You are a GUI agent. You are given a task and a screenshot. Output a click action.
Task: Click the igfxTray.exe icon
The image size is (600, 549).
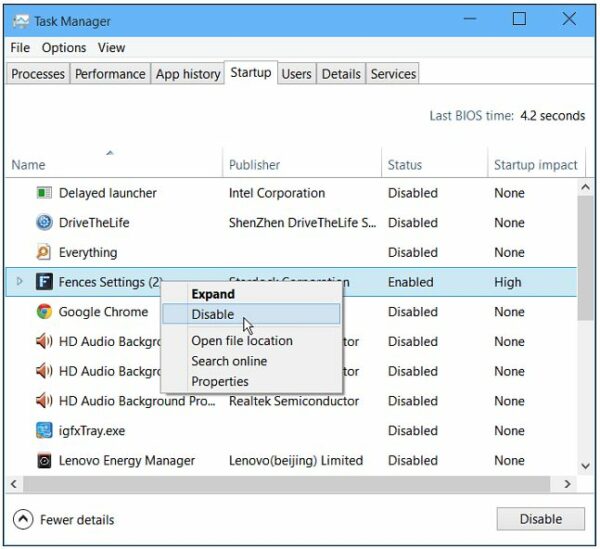(44, 430)
